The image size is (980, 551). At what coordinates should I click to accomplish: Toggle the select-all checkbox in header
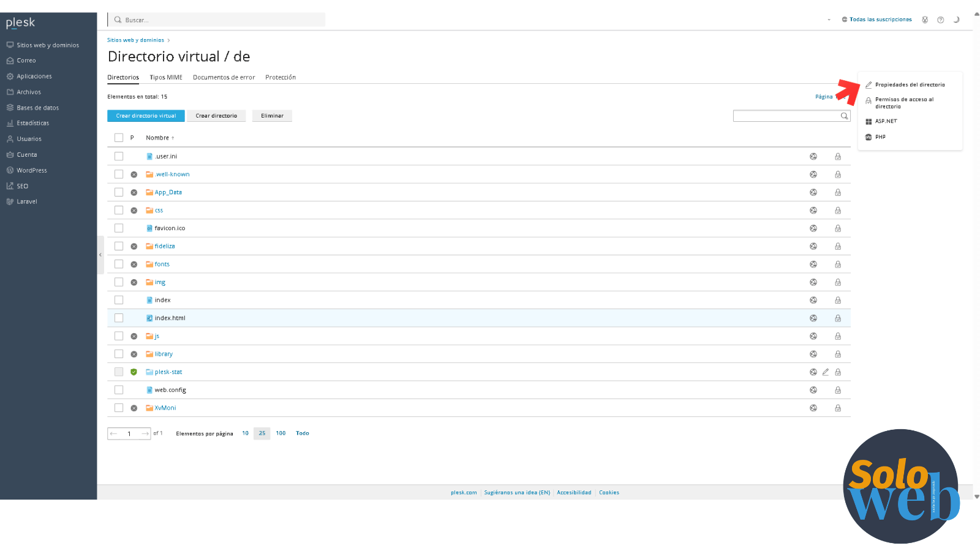tap(119, 138)
